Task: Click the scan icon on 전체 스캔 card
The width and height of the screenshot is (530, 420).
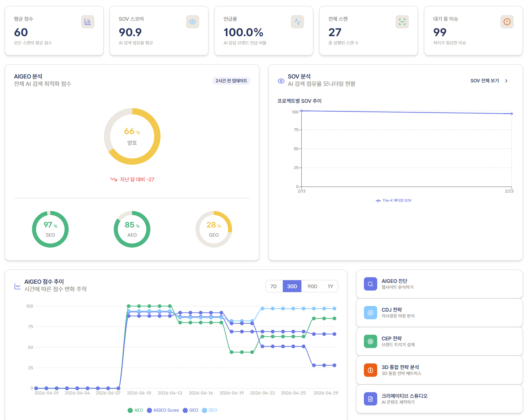Action: [402, 22]
